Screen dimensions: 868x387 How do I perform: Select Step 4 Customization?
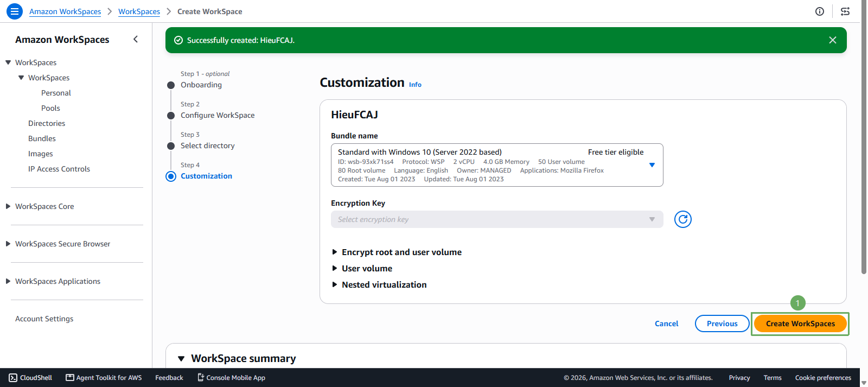[206, 176]
